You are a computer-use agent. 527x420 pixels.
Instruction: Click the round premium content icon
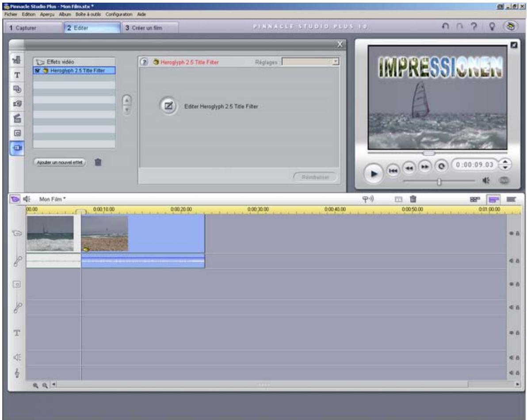511,26
